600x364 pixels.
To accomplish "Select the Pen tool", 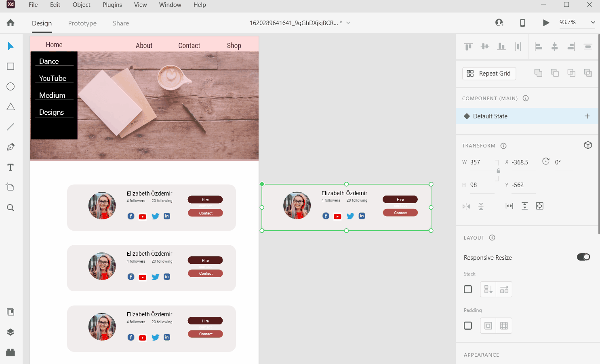I will (x=11, y=147).
